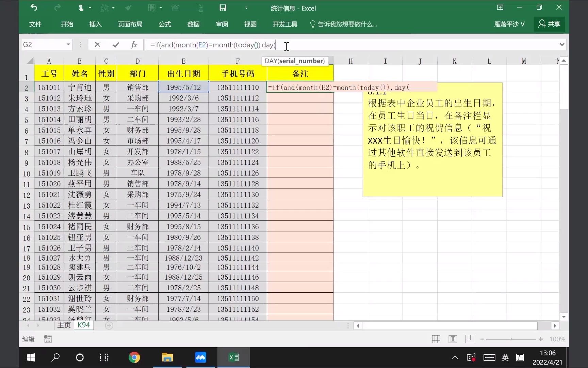Open the Name Box dropdown arrow
Viewport: 588px width, 368px height.
point(68,45)
